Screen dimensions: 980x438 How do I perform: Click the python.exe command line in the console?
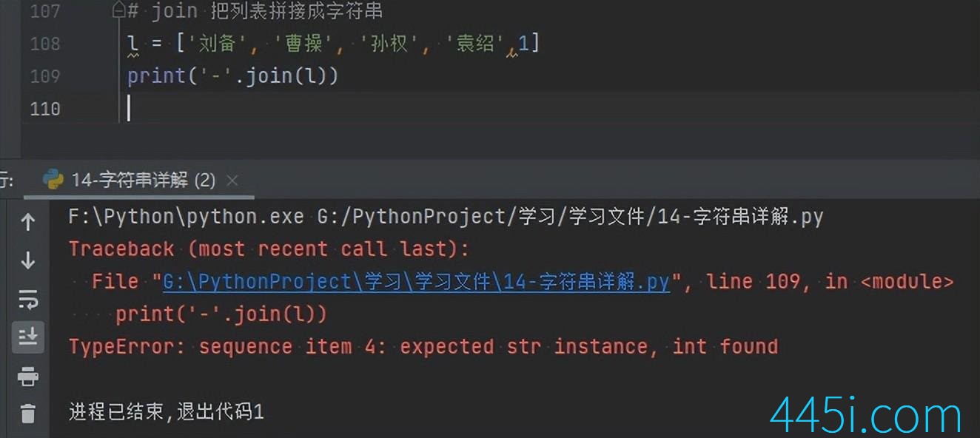tap(446, 217)
